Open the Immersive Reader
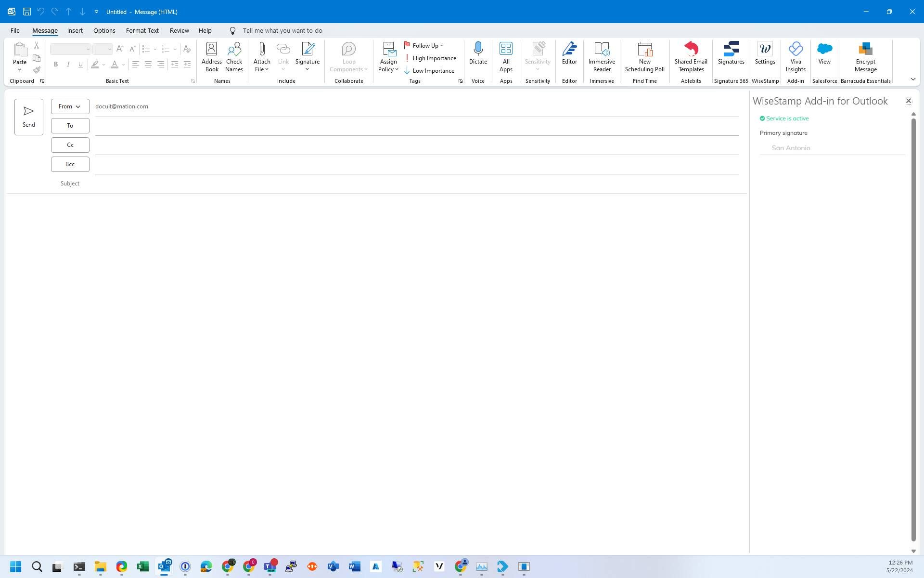 602,57
